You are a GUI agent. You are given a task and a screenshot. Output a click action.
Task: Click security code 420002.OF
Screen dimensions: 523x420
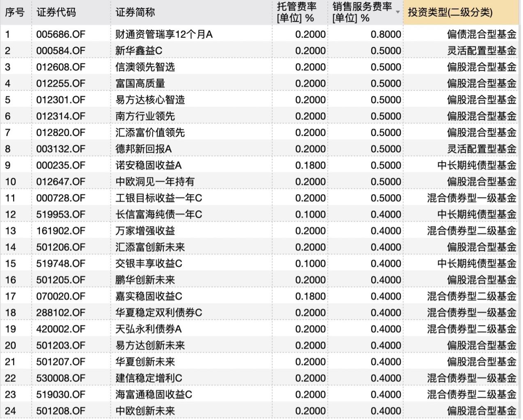[61, 329]
